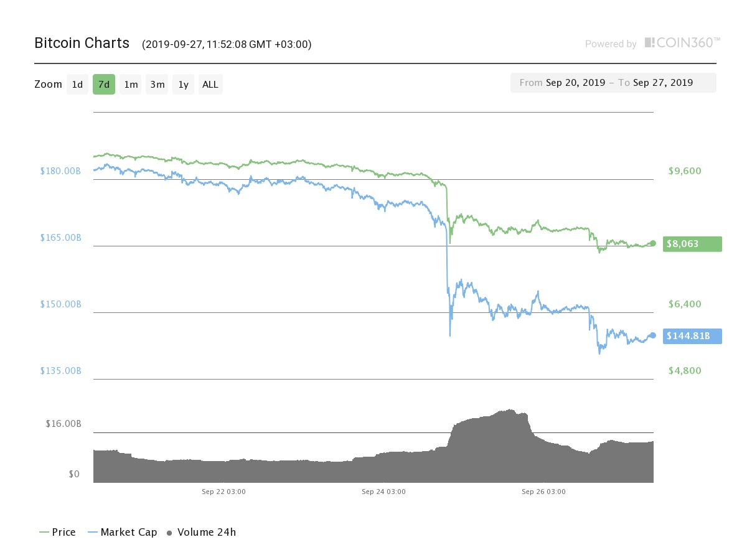Click the Sep 22 03:00 axis label
Screen dimensions: 747x560
tap(223, 492)
